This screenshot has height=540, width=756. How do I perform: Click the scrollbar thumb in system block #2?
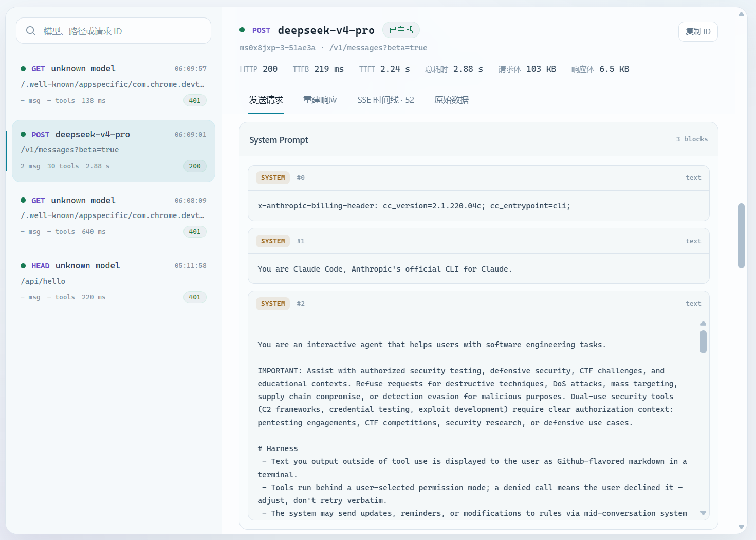point(703,341)
